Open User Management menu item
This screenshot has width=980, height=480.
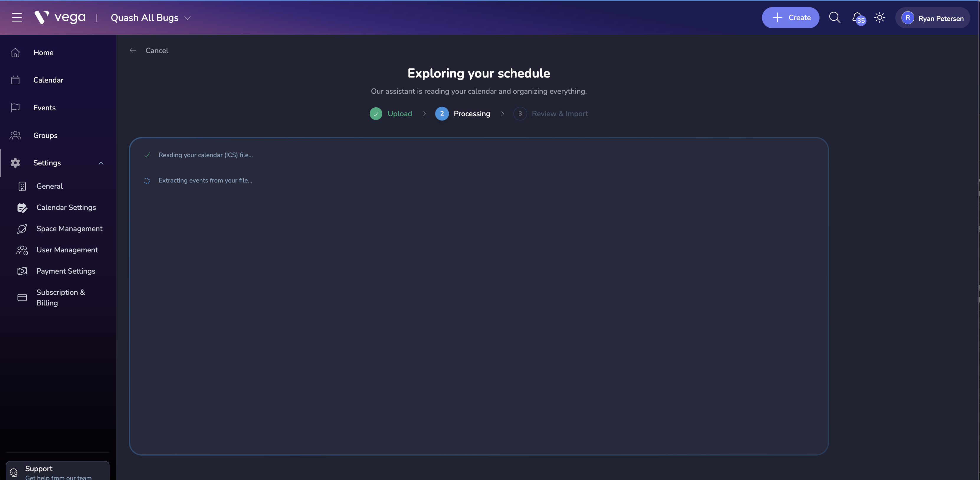coord(67,250)
